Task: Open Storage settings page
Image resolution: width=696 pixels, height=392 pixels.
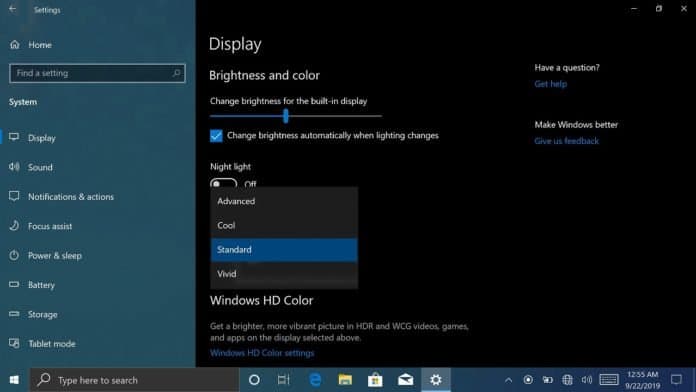Action: pyautogui.click(x=43, y=314)
